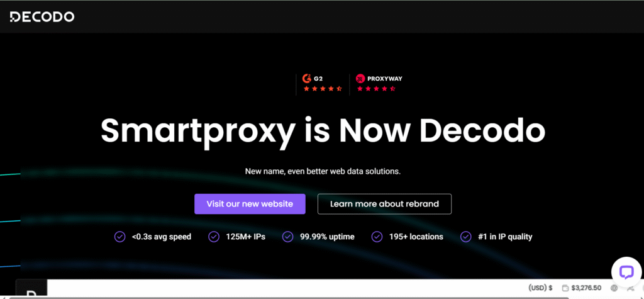Open the live chat bubble widget
This screenshot has height=299, width=644.
pyautogui.click(x=626, y=271)
